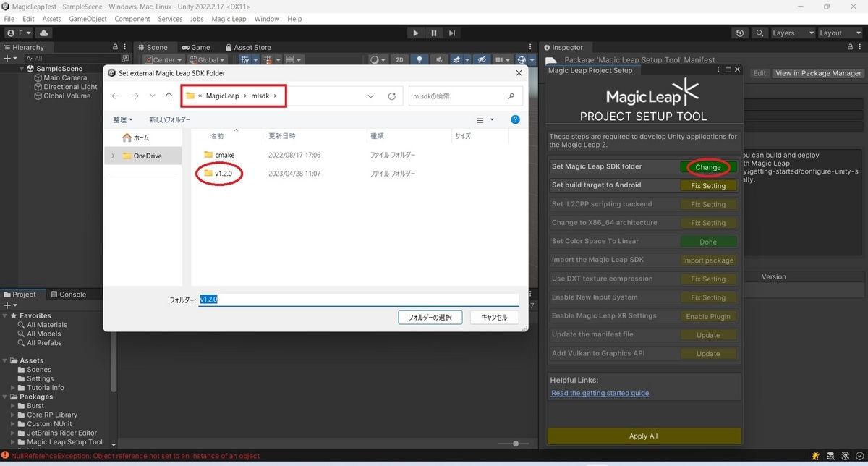Click Up-one-level arrow in folder dialog

(x=169, y=96)
